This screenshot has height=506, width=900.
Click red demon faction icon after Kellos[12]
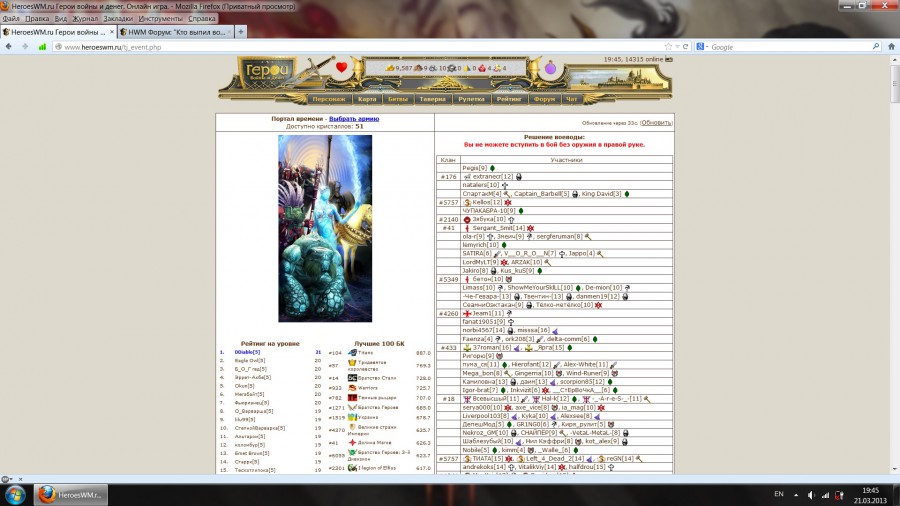pyautogui.click(x=507, y=203)
